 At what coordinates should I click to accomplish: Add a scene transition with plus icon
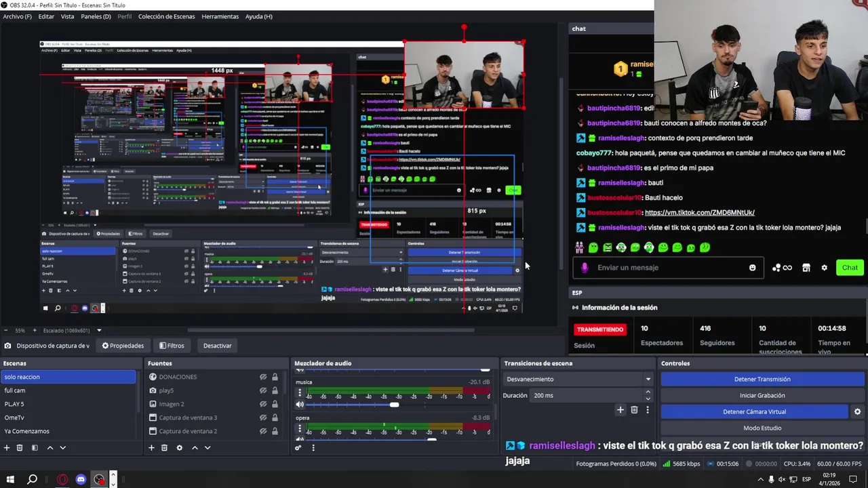click(x=620, y=409)
